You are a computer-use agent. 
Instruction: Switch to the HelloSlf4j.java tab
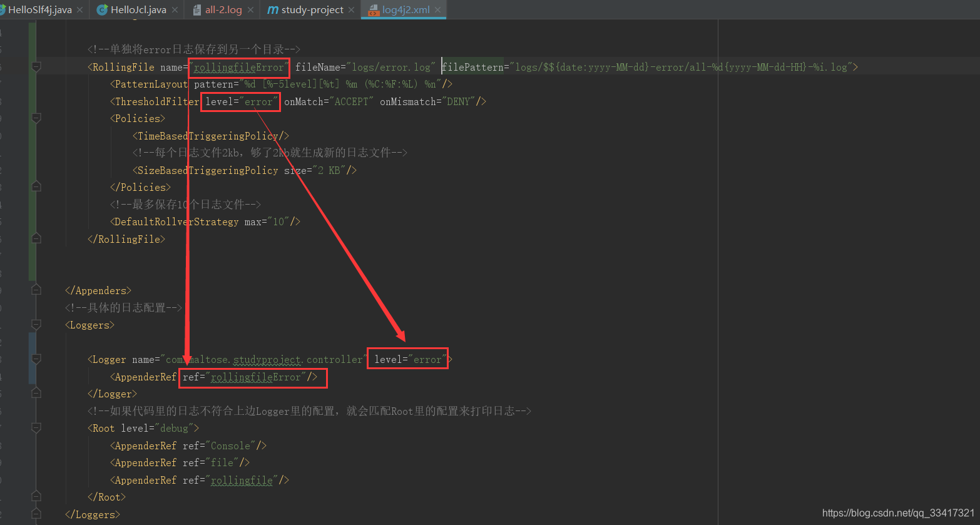pyautogui.click(x=40, y=10)
